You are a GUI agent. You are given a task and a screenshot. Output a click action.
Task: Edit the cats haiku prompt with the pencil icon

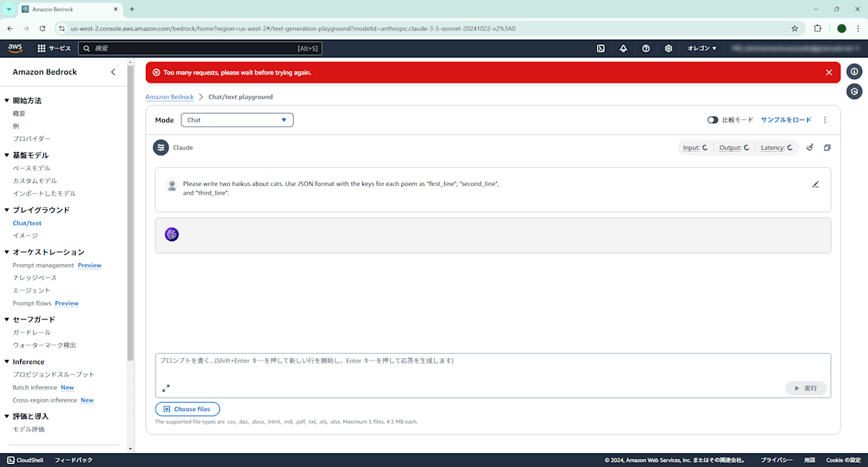pyautogui.click(x=815, y=184)
